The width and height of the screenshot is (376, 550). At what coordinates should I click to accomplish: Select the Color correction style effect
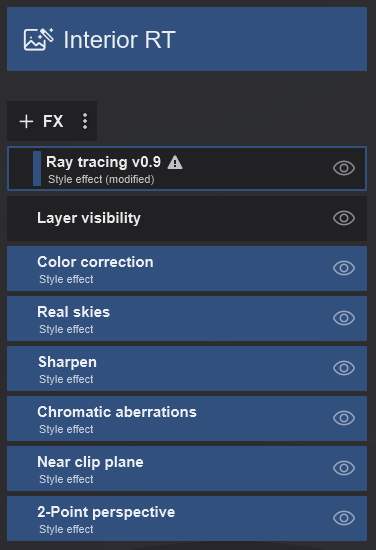187,268
